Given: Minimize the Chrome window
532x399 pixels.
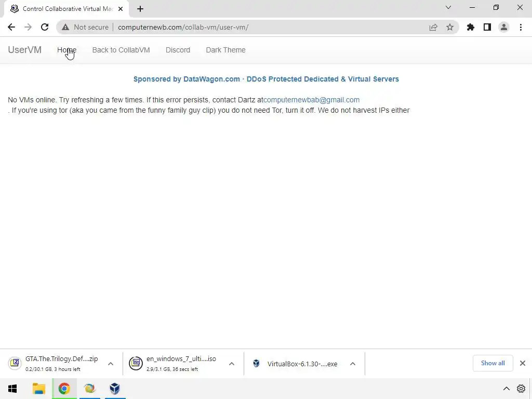Looking at the screenshot, I should (x=472, y=7).
